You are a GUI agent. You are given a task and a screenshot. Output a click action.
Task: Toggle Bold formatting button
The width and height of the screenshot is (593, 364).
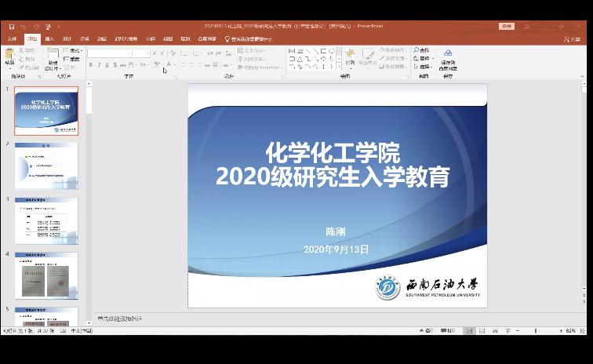(x=91, y=65)
